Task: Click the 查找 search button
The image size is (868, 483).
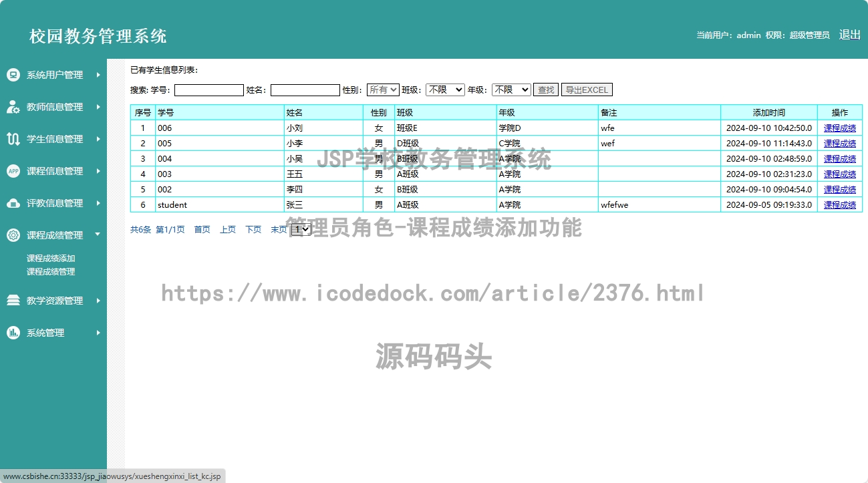Action: [x=546, y=90]
